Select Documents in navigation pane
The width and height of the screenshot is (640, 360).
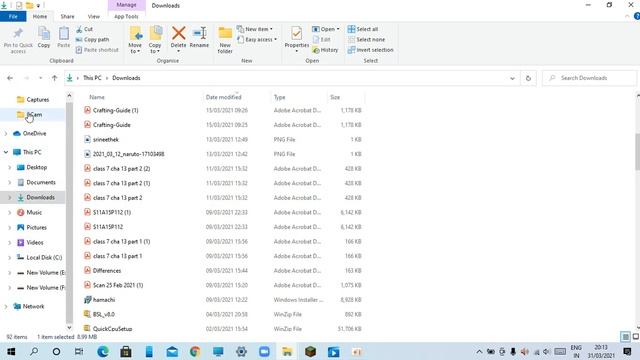point(41,182)
